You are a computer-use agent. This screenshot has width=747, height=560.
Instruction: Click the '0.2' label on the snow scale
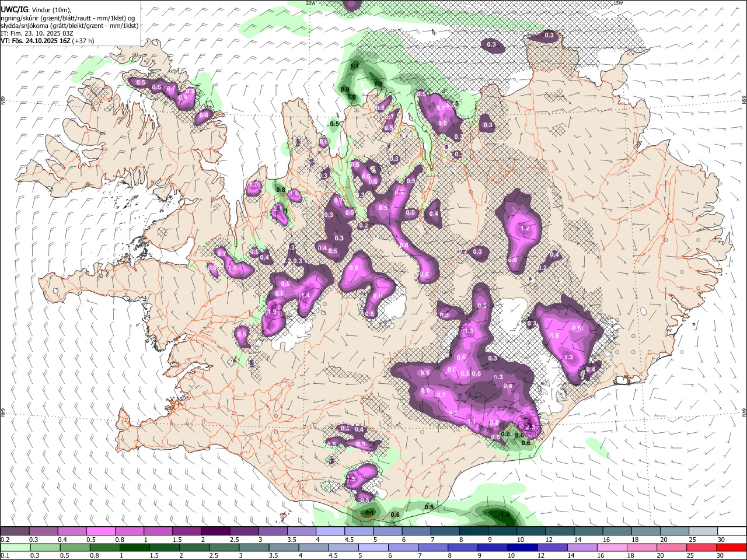pos(5,540)
